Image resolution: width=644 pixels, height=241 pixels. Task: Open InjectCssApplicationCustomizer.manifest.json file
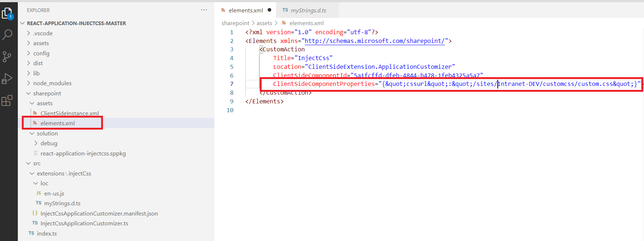point(99,214)
